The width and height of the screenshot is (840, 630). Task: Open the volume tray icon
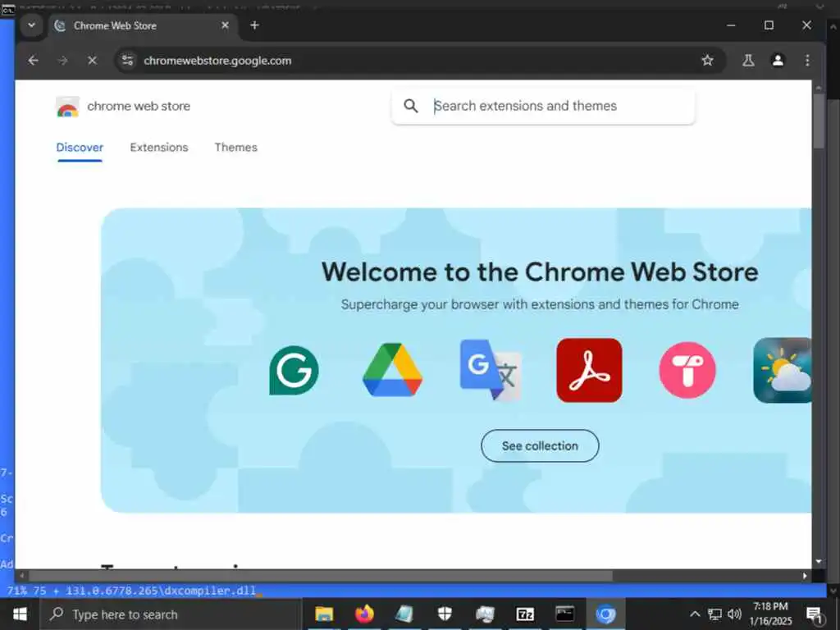click(x=734, y=614)
